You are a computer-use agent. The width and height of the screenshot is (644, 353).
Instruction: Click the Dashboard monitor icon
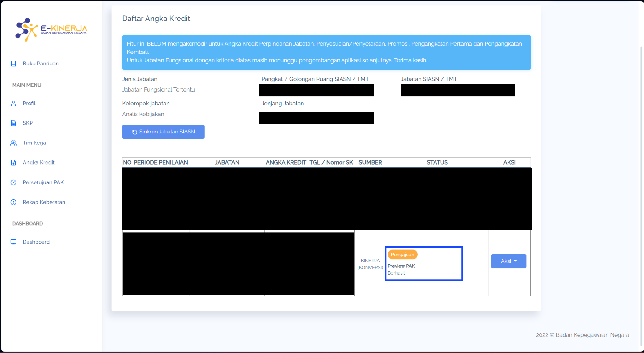14,242
